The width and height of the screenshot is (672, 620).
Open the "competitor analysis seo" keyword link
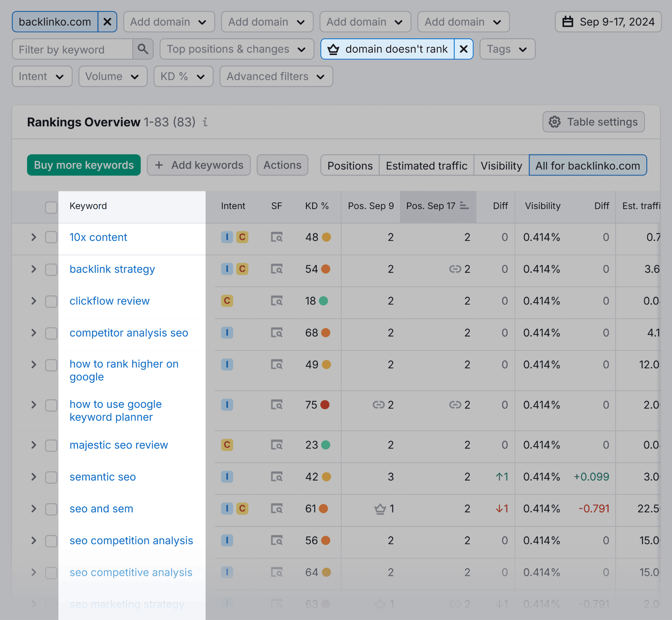click(129, 333)
